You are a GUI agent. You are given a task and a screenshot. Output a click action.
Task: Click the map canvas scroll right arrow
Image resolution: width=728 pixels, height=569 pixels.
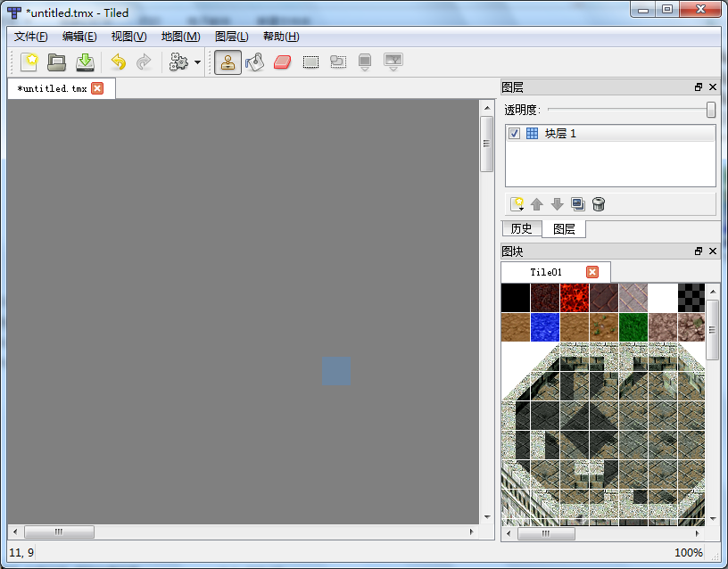pyautogui.click(x=472, y=532)
